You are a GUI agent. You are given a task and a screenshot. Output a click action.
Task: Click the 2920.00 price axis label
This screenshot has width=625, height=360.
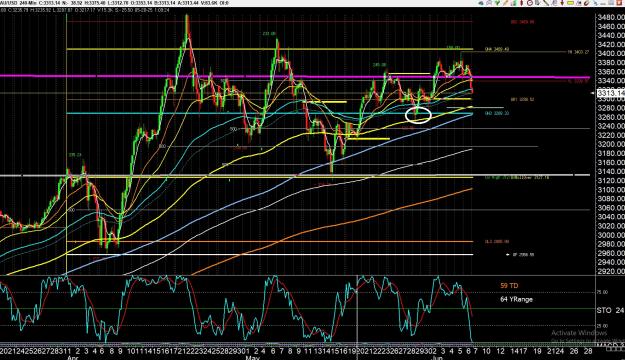coord(611,271)
